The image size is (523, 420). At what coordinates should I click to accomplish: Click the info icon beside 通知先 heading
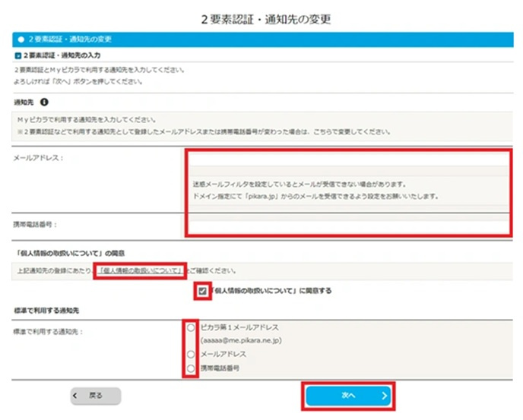[44, 102]
